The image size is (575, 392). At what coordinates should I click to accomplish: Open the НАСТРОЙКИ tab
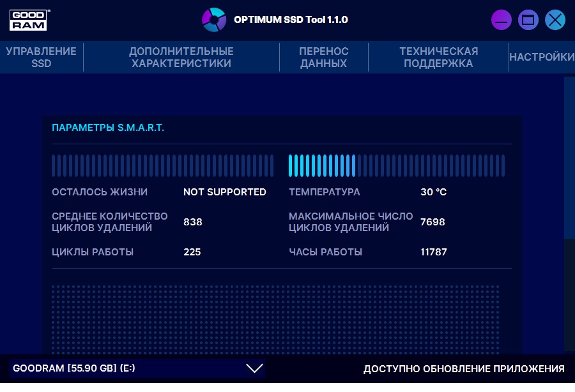[542, 57]
